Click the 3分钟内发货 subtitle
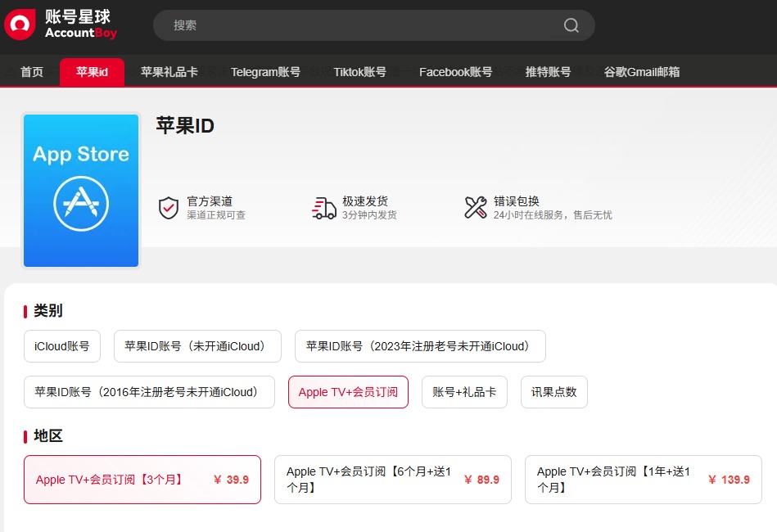Image resolution: width=777 pixels, height=532 pixels. (370, 215)
